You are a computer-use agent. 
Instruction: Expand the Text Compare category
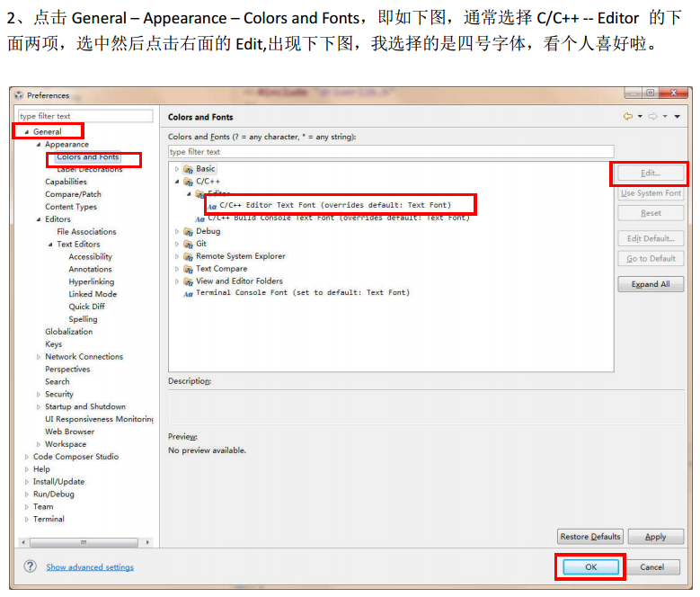177,269
